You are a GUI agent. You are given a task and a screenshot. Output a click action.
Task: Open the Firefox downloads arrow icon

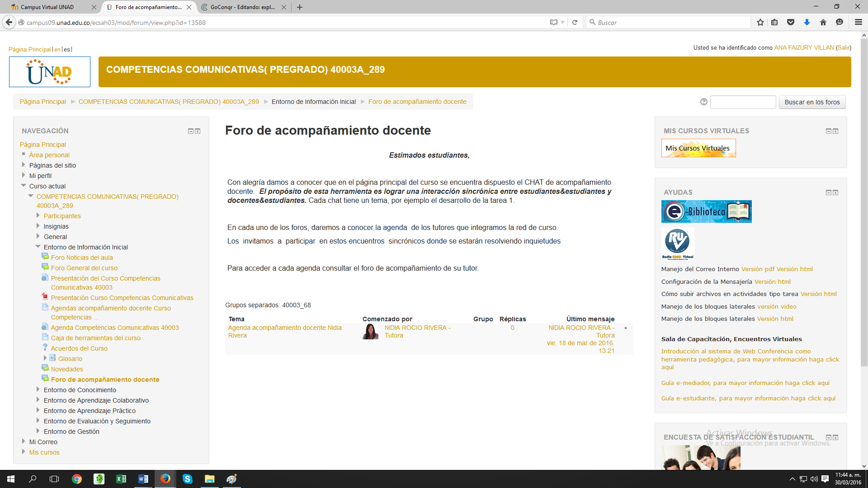tap(807, 22)
